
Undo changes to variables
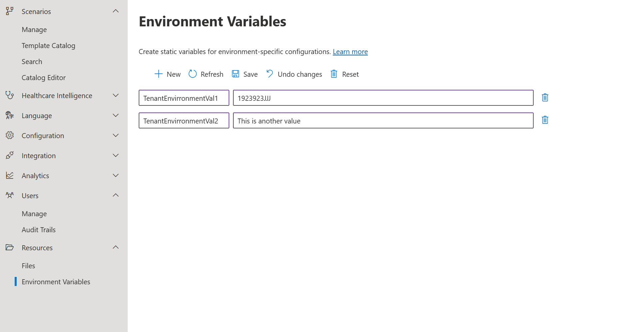click(x=294, y=74)
